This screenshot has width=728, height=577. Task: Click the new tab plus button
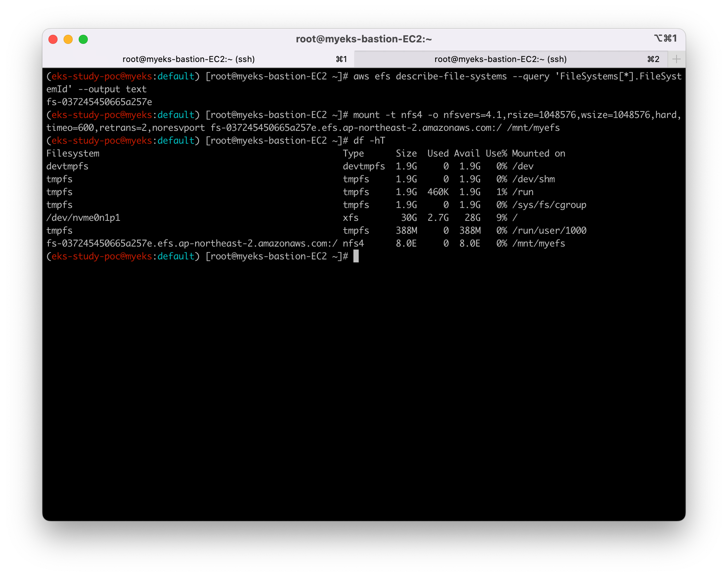677,59
